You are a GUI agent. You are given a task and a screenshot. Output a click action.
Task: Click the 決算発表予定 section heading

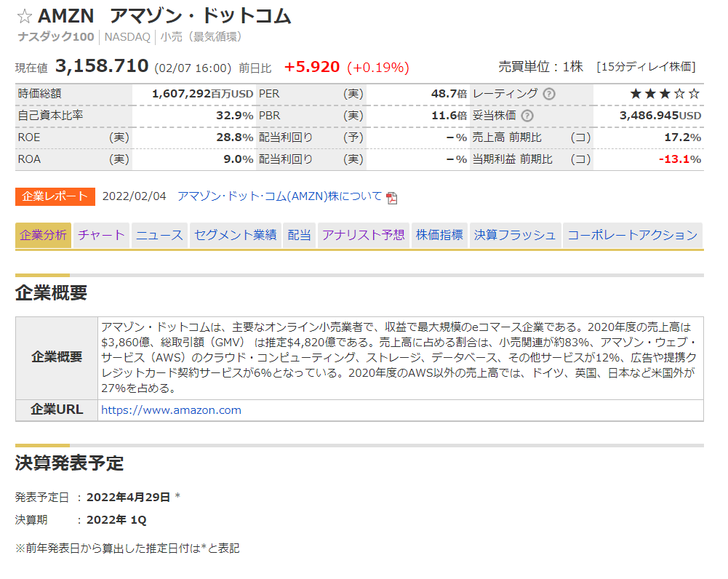(69, 463)
